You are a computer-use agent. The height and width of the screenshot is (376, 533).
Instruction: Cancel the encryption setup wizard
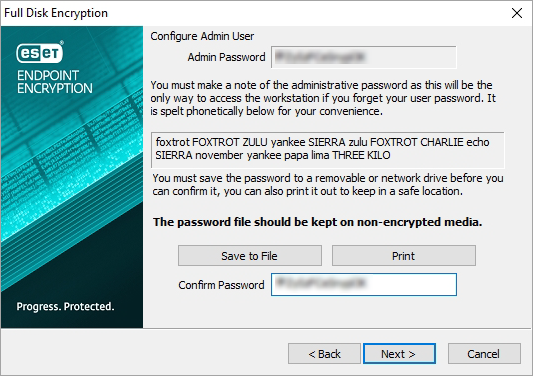484,354
